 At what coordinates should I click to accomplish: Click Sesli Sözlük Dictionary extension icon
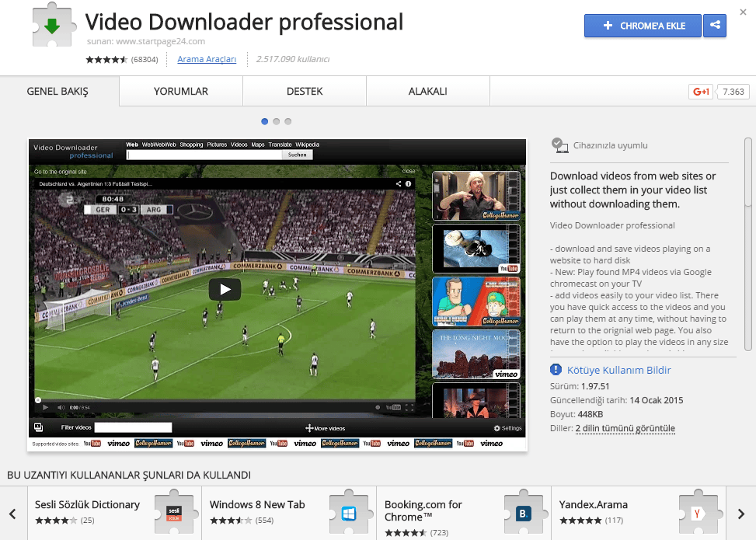[172, 513]
